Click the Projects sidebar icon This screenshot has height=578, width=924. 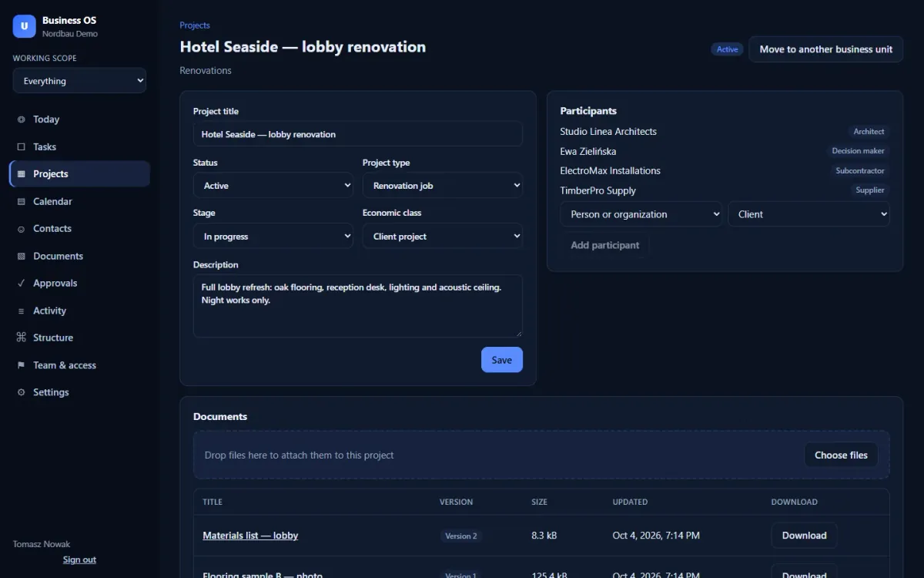click(21, 174)
